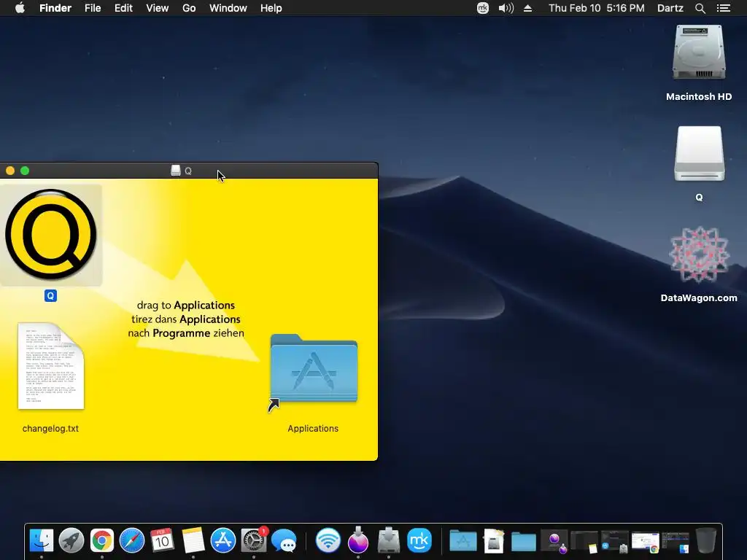Click the blue 'Q' app name label
Image resolution: width=747 pixels, height=560 pixels.
50,296
